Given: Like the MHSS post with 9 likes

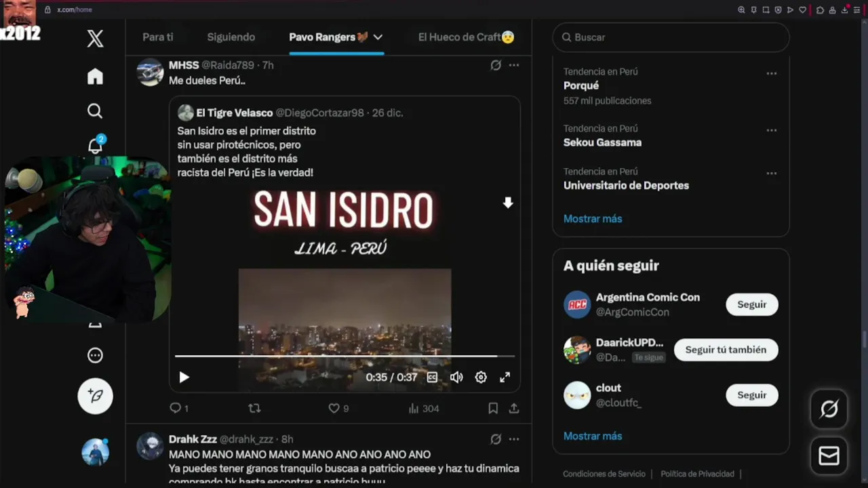Looking at the screenshot, I should 338,408.
